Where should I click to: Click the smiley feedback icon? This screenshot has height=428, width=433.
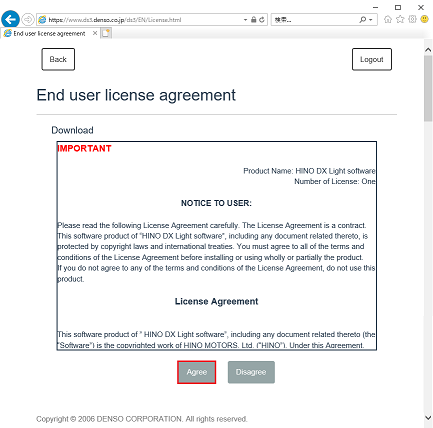pyautogui.click(x=424, y=19)
